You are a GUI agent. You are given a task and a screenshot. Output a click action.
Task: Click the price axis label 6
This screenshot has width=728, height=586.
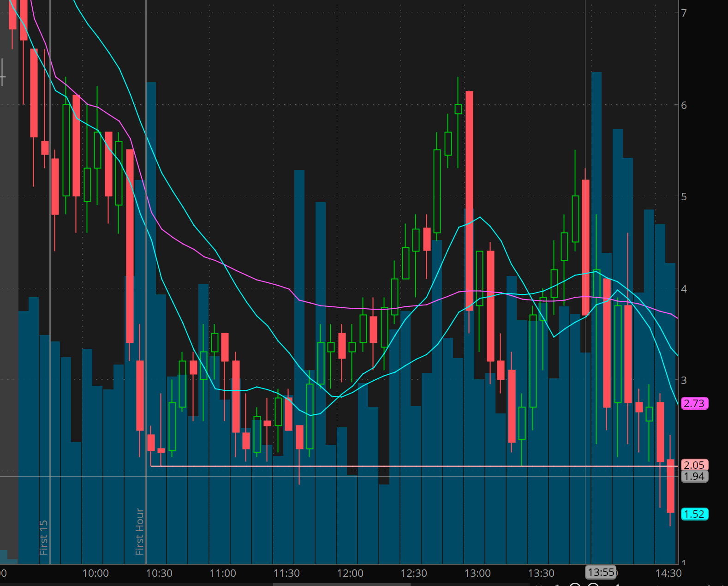[x=684, y=105]
